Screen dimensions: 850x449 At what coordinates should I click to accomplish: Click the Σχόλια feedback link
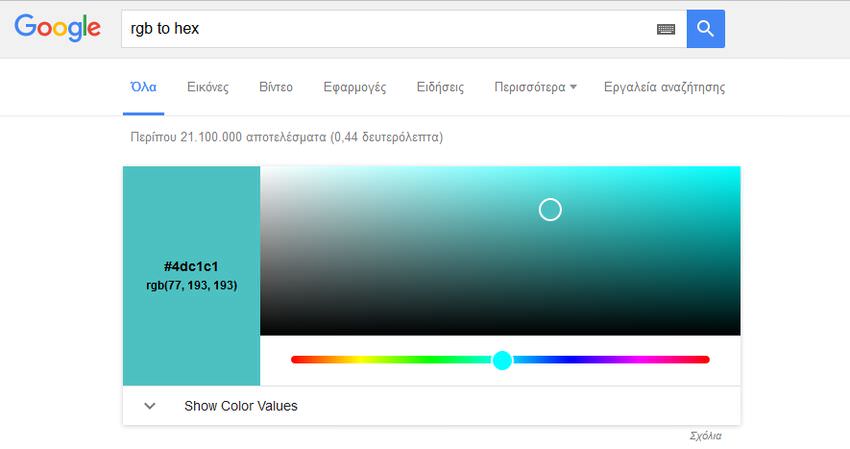coord(705,436)
